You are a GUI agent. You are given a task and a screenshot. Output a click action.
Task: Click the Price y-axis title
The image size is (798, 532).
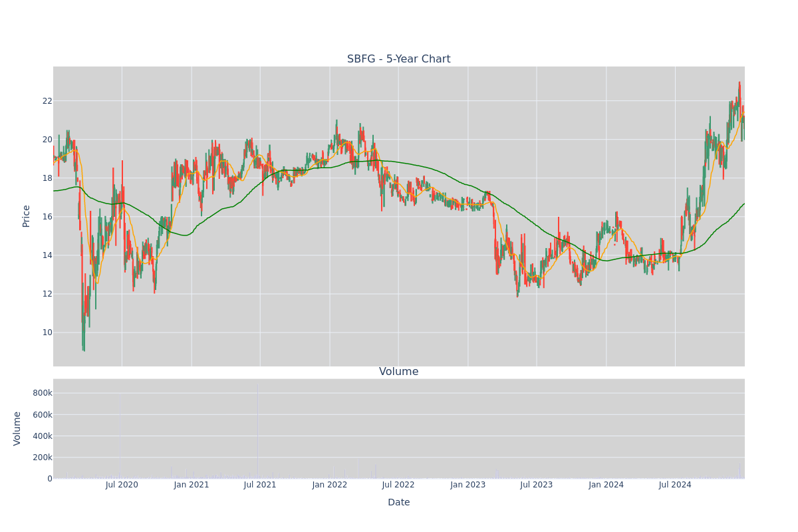[x=27, y=216]
